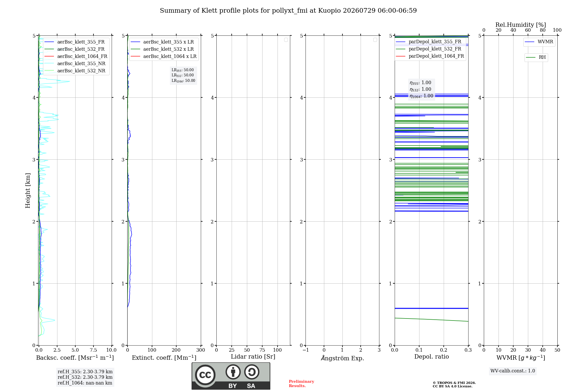This screenshot has height=392, width=577.
Task: Click the ref.H_355 reference height note
Action: (x=85, y=372)
